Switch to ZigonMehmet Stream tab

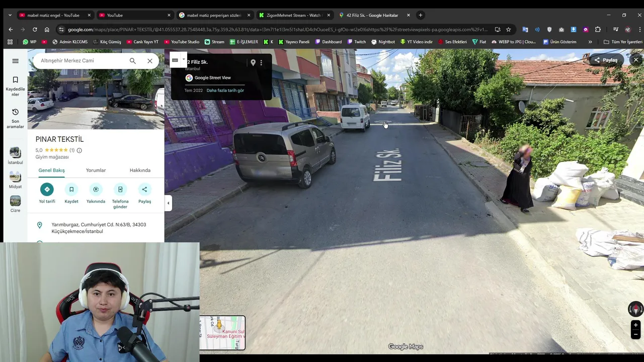click(294, 15)
